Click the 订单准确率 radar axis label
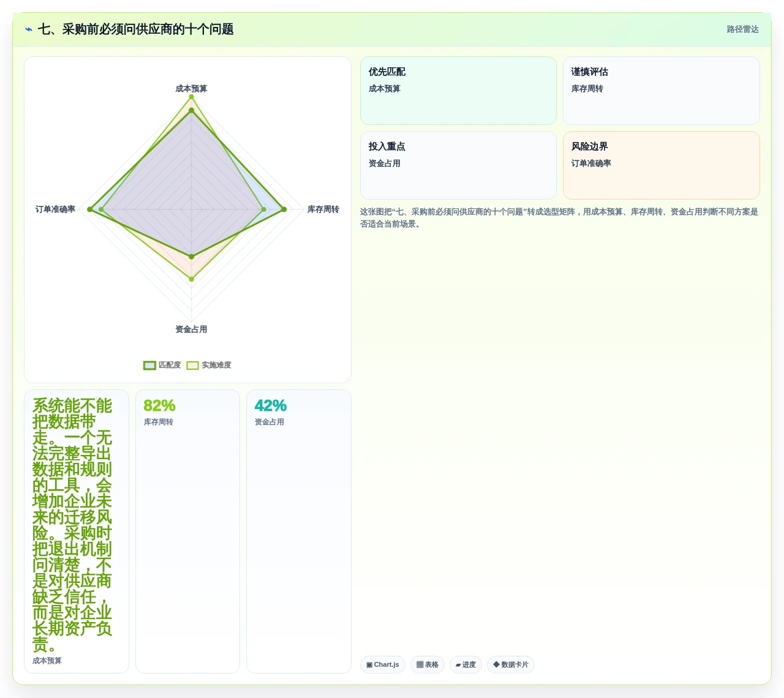784x698 pixels. point(55,209)
